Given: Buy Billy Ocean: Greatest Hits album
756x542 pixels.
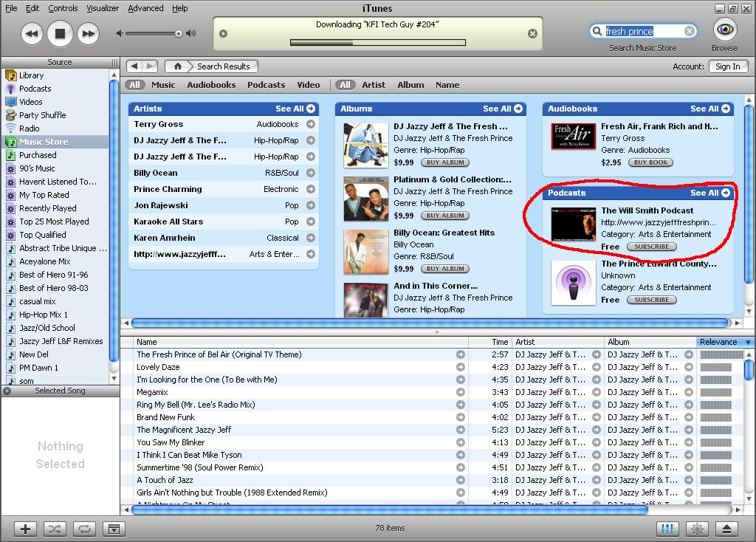Looking at the screenshot, I should pyautogui.click(x=445, y=269).
